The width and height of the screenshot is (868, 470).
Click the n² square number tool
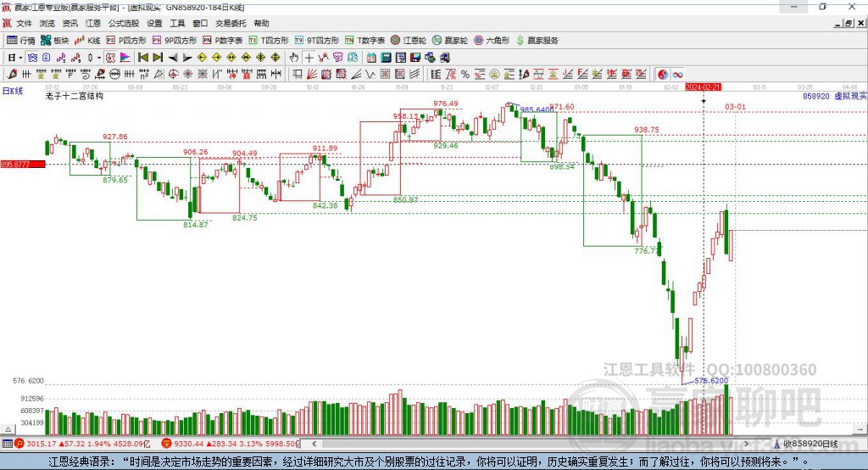[144, 75]
